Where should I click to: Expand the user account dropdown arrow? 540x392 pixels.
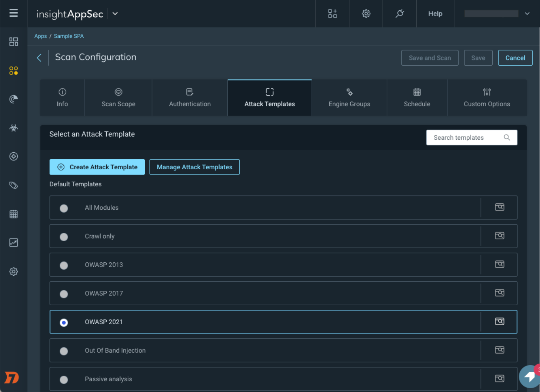(527, 14)
